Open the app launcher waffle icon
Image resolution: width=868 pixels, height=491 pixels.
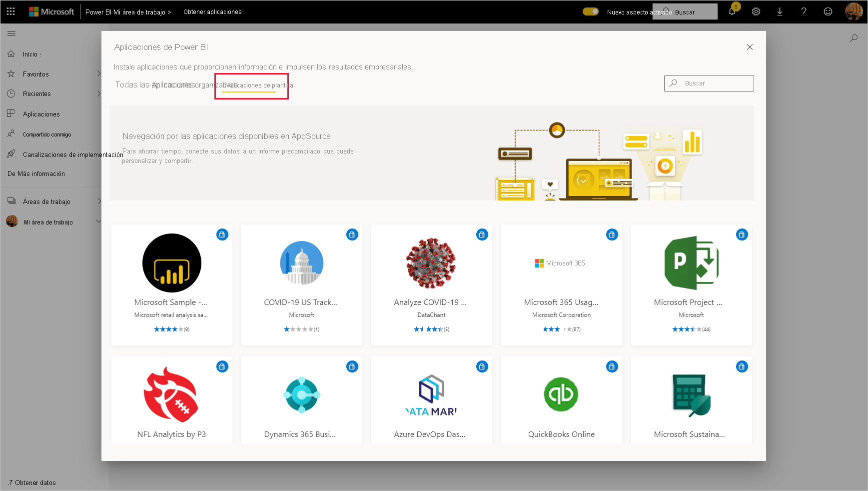pos(10,11)
